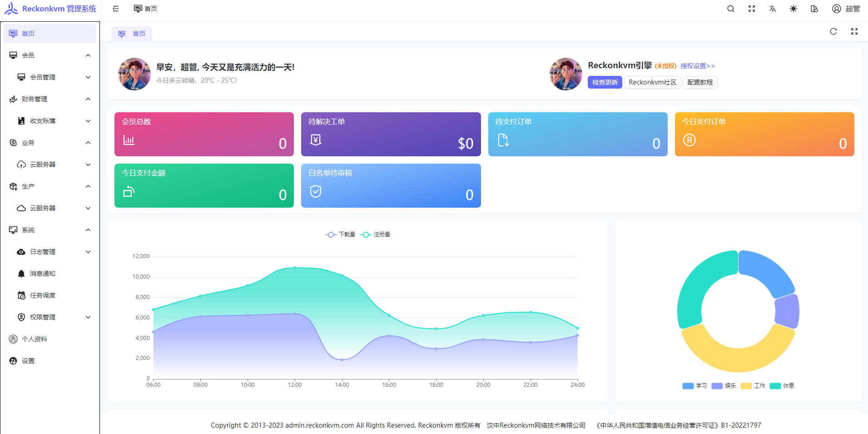868x434 pixels.
Task: Toggle 下载量 series in chart legend
Action: coord(340,234)
